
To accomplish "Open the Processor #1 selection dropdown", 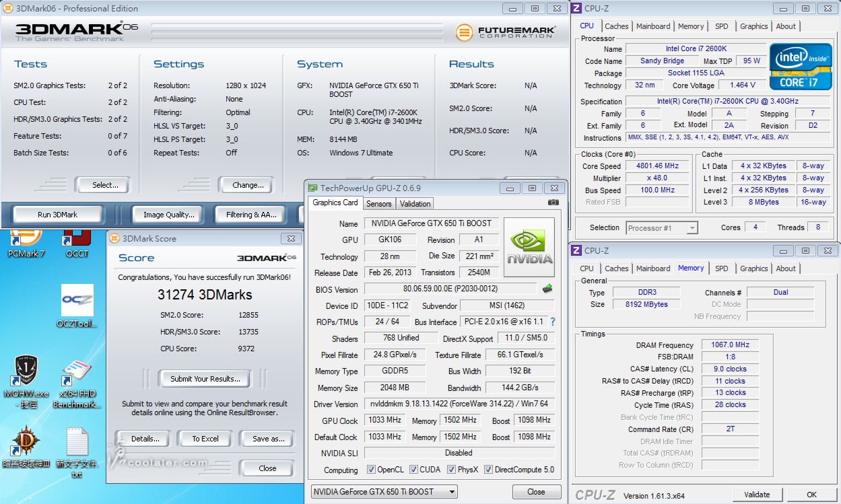I will point(662,228).
